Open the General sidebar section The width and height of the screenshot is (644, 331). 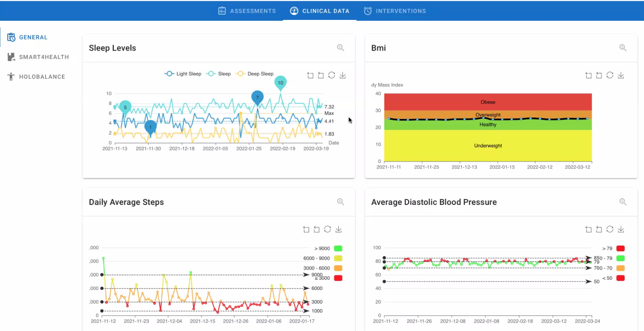click(x=33, y=37)
